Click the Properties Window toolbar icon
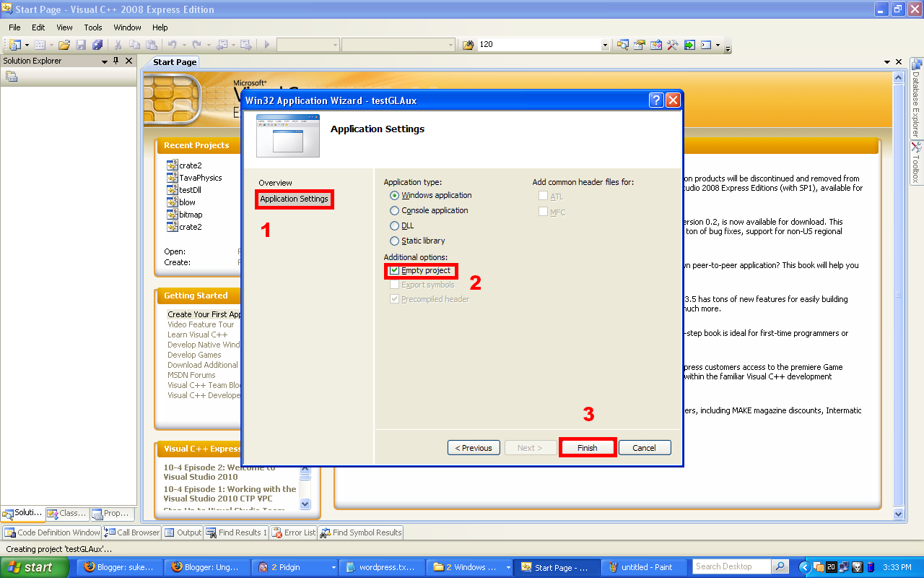The image size is (924, 578). tap(640, 45)
